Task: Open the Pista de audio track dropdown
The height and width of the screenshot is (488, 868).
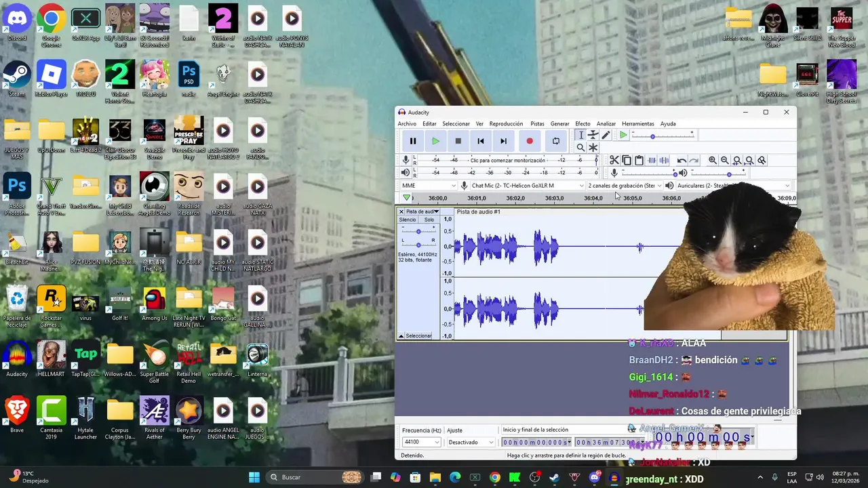Action: [422, 212]
